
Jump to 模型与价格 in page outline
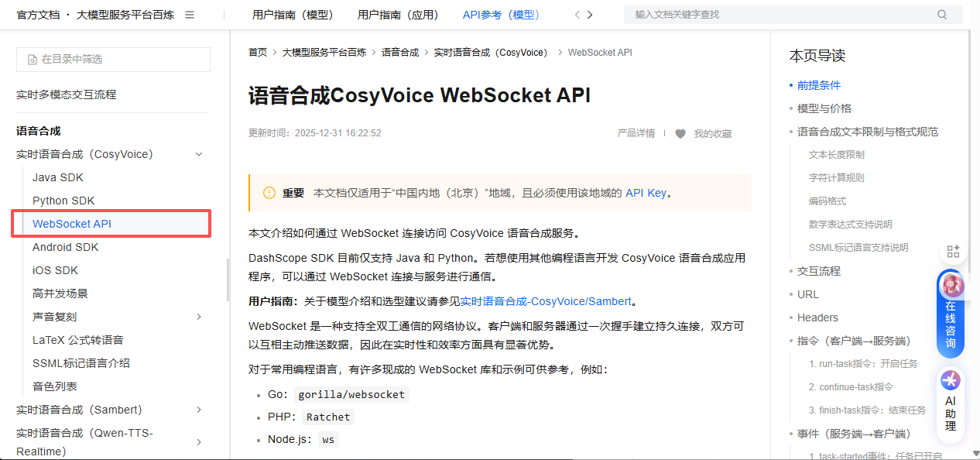[824, 108]
